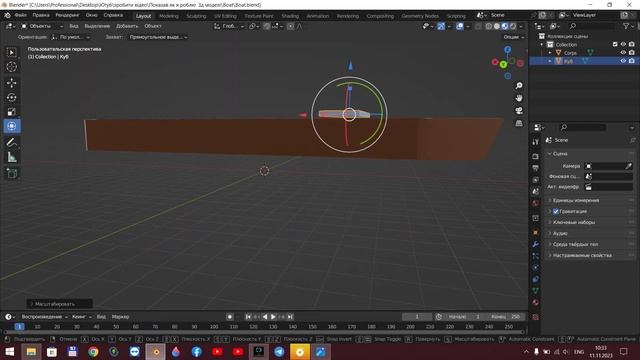Switch to rendered viewport shading
Image resolution: width=640 pixels, height=360 pixels.
point(513,26)
